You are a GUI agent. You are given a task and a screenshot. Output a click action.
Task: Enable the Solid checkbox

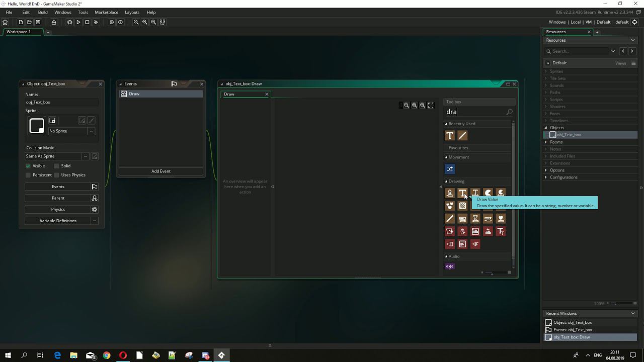[57, 166]
